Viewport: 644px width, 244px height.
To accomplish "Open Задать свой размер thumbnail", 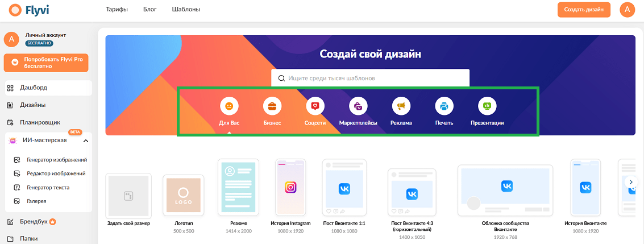I will (128, 196).
